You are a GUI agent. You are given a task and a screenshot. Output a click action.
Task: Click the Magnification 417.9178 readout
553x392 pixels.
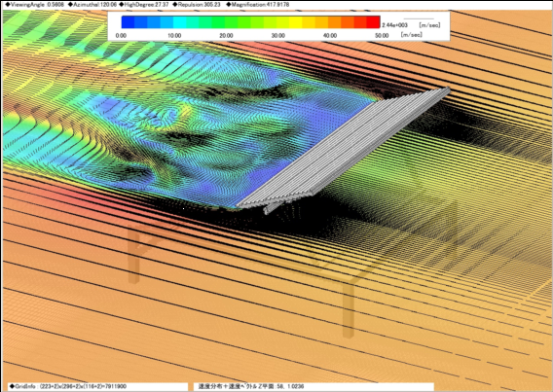[257, 5]
